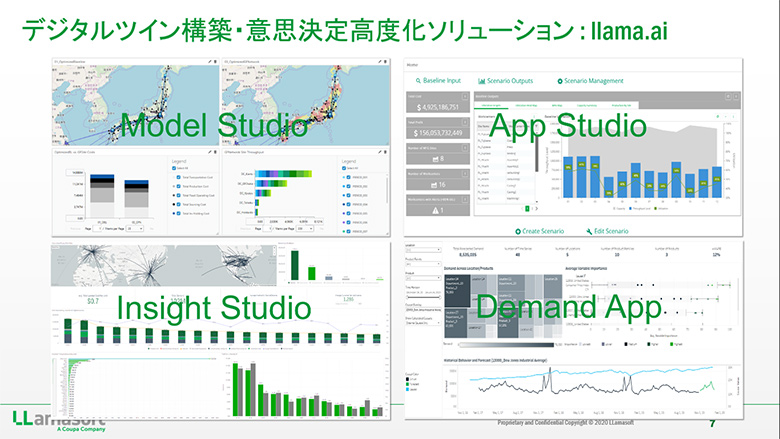Click the magnifier icon beside Baseline Input

click(418, 81)
